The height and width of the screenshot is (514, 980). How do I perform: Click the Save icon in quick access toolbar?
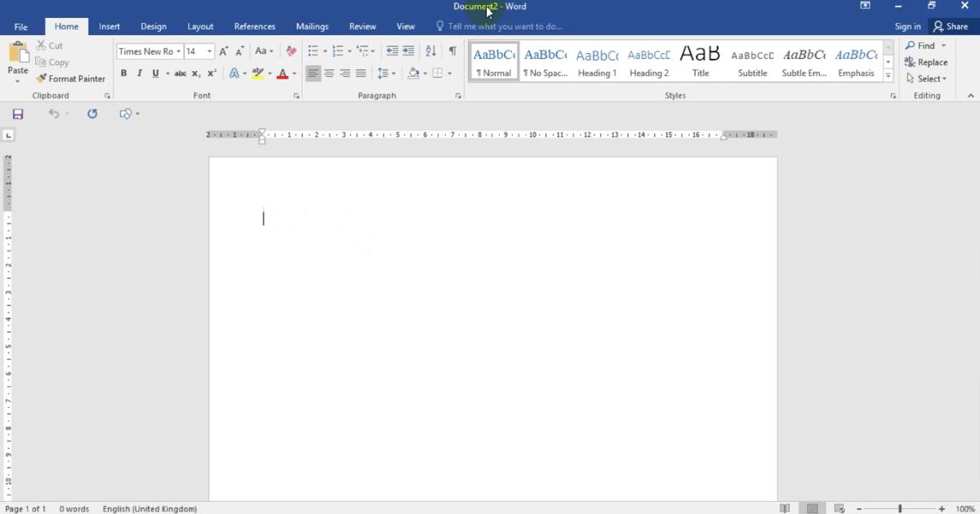tap(18, 114)
